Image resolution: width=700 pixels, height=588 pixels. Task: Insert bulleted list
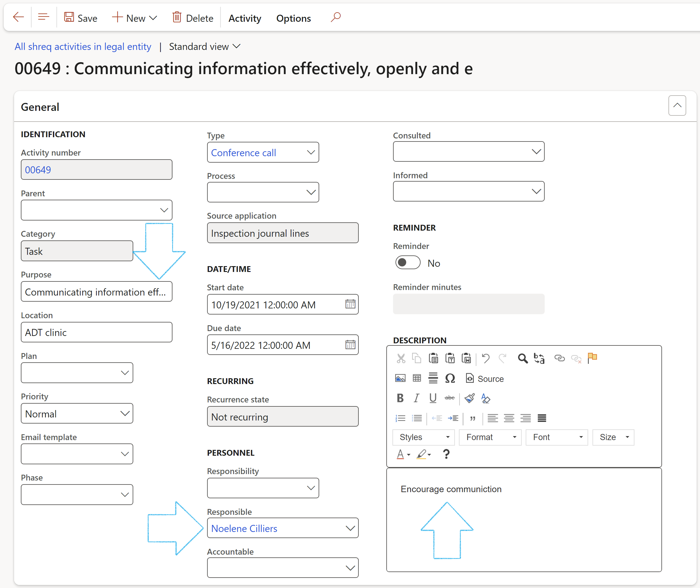tap(417, 418)
